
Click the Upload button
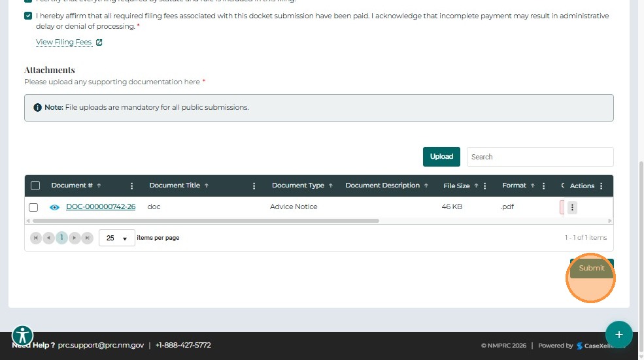441,157
